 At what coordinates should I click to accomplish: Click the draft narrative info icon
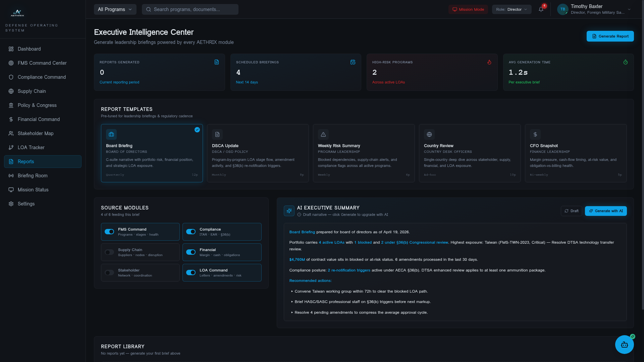click(x=299, y=215)
